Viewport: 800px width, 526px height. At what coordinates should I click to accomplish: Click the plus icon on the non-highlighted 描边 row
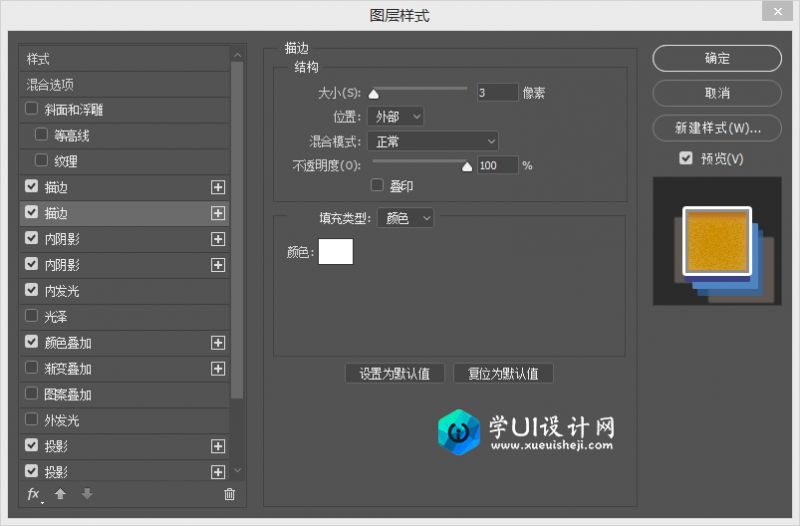218,187
